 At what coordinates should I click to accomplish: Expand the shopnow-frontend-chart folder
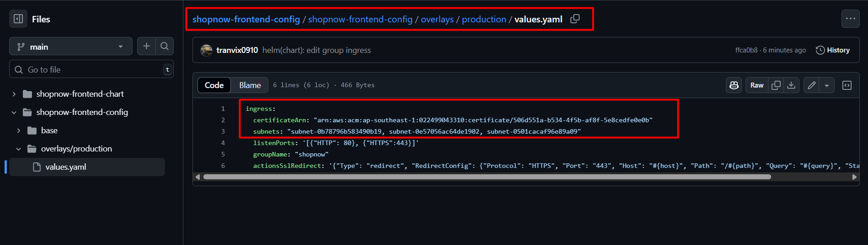click(14, 94)
